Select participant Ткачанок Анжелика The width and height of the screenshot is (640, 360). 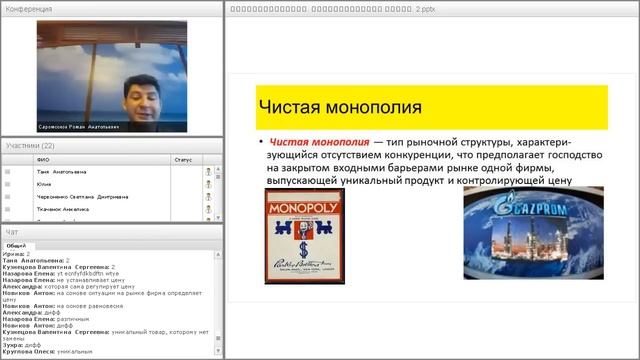(62, 209)
